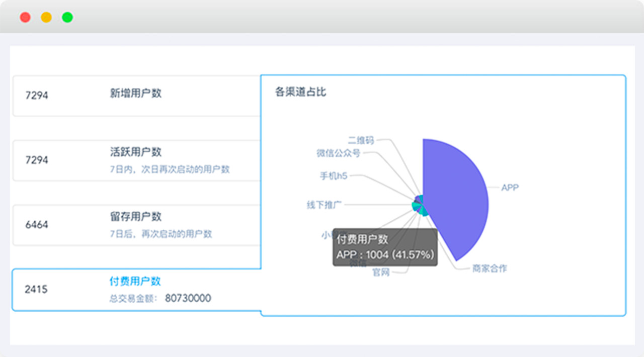This screenshot has height=357, width=644.
Task: Click the APP label beside the pie
Action: point(510,188)
